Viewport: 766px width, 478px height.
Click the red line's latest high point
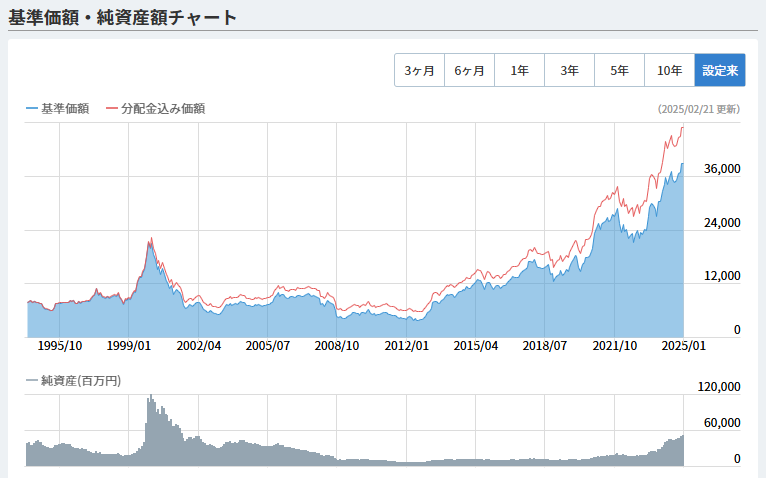coord(682,128)
